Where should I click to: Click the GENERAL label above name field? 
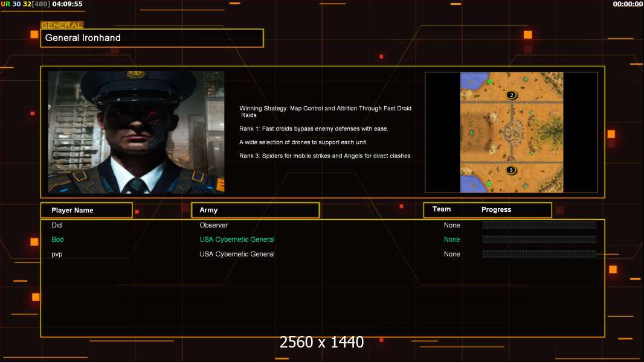[x=62, y=25]
